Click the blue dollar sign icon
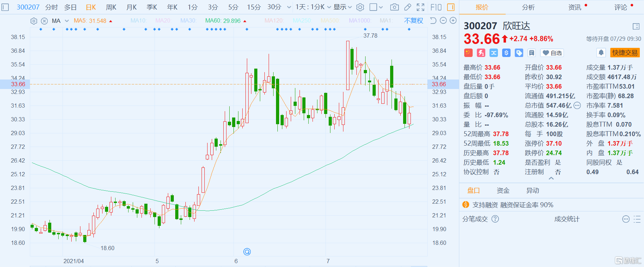 point(506,53)
